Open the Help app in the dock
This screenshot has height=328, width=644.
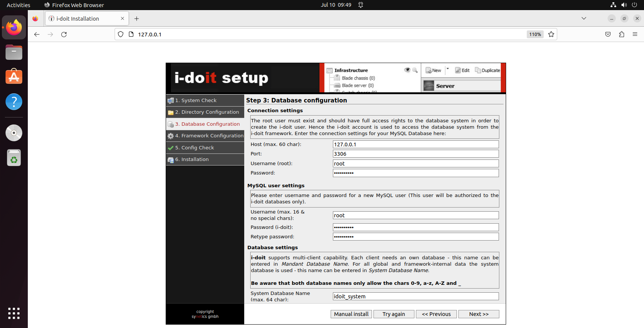click(x=14, y=102)
